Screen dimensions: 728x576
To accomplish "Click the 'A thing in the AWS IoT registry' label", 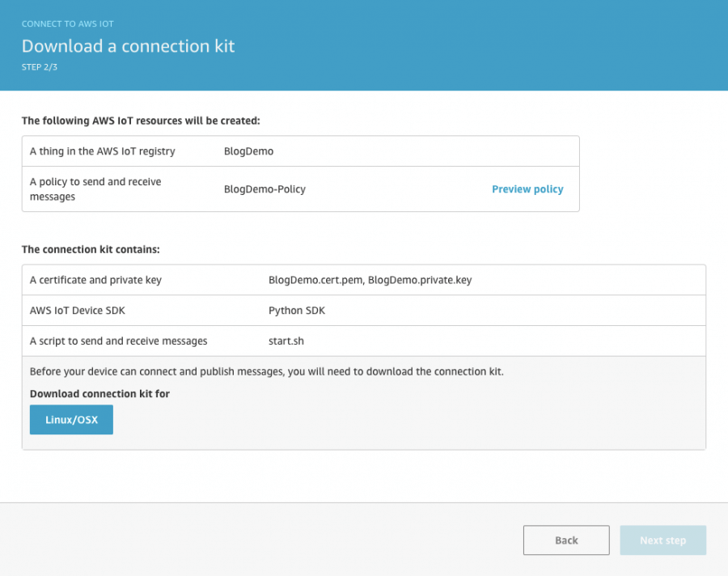I will pyautogui.click(x=103, y=151).
